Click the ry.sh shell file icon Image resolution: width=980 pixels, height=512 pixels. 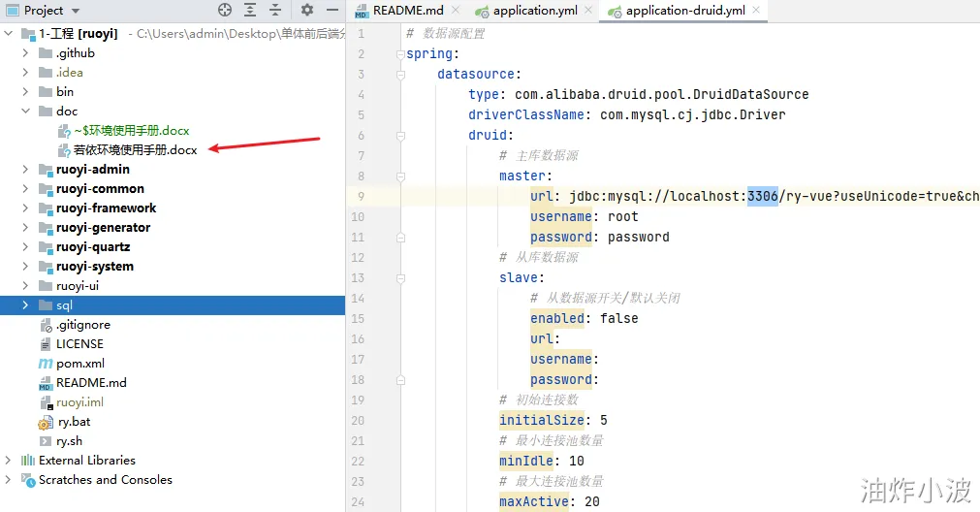tap(46, 441)
